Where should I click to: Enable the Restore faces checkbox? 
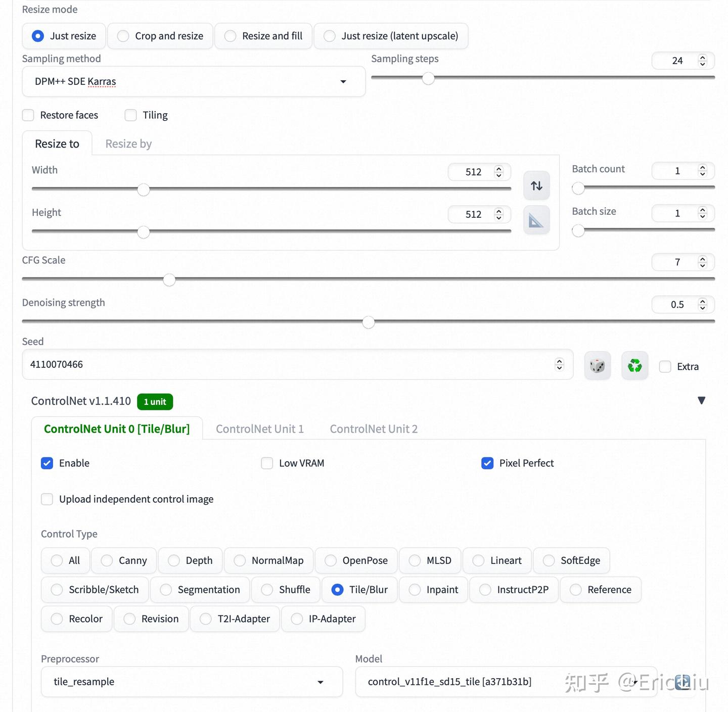(x=28, y=115)
